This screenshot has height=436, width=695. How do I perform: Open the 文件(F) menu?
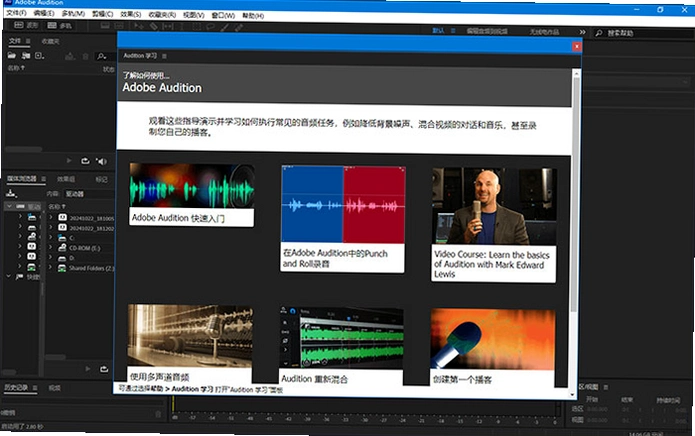pyautogui.click(x=16, y=13)
